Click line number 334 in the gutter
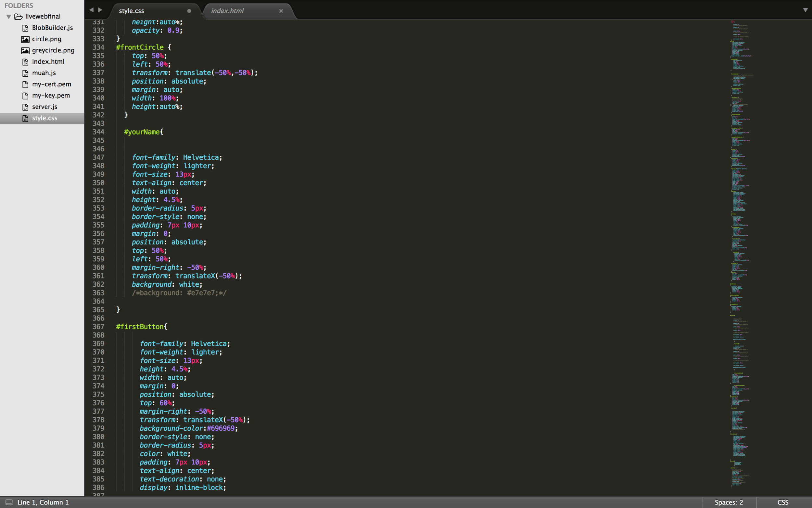The height and width of the screenshot is (508, 812). click(x=98, y=47)
